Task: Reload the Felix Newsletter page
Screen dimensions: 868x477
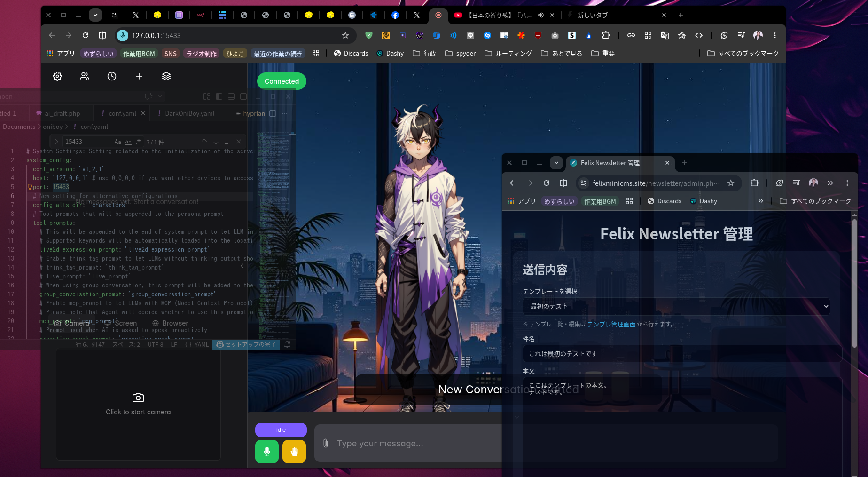Action: (547, 183)
